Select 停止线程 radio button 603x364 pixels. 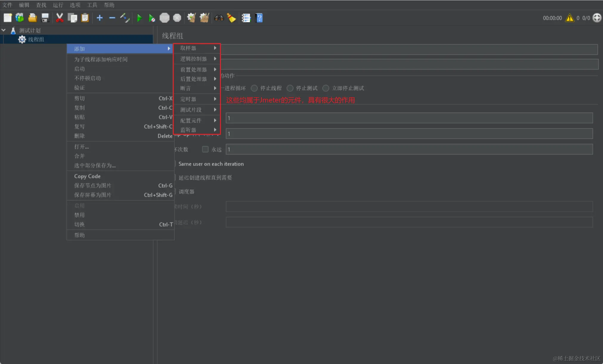click(254, 88)
